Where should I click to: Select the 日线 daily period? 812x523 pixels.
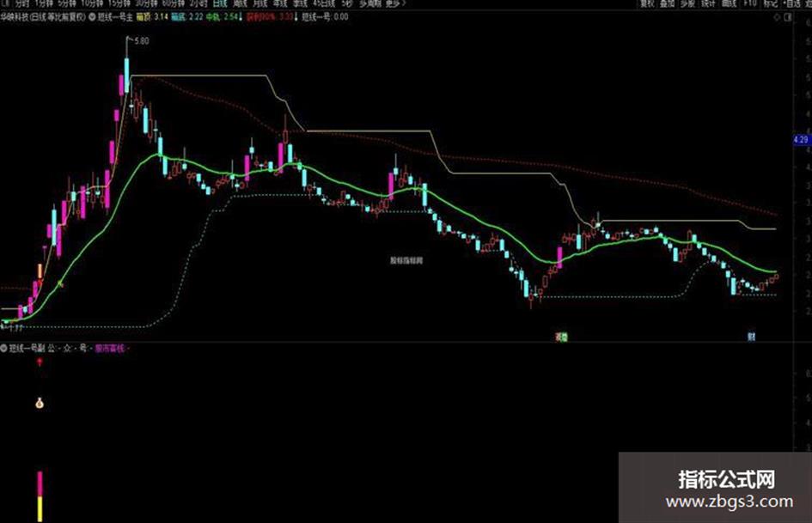(x=220, y=3)
